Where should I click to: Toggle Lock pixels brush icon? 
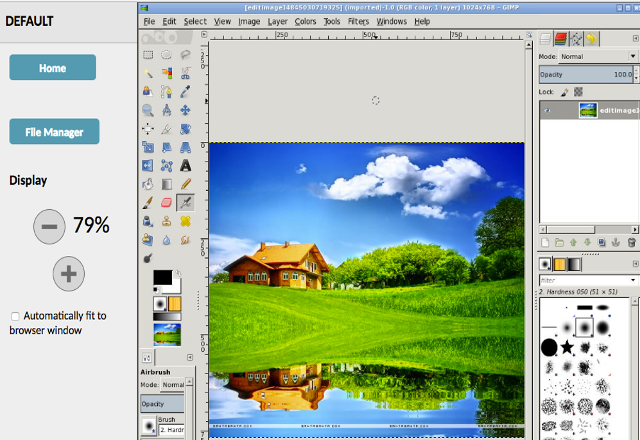565,92
